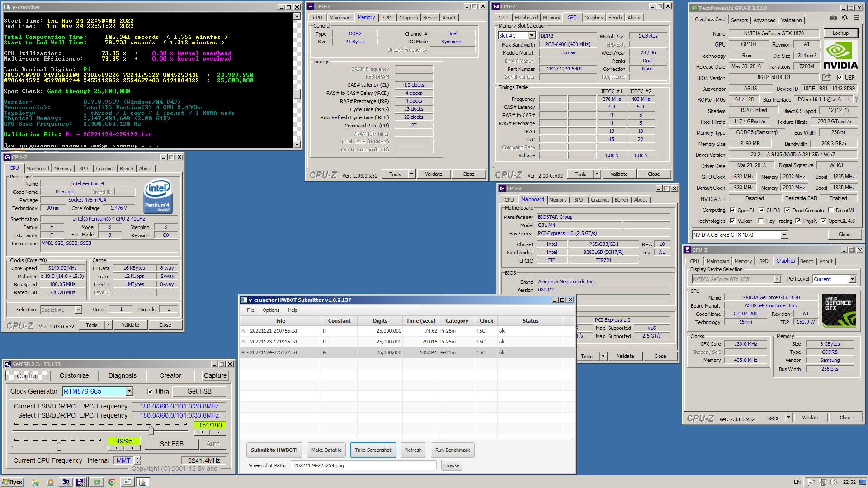Expand Tools arrow in CPU-Z CPU window
This screenshot has width=868, height=488.
click(x=108, y=325)
